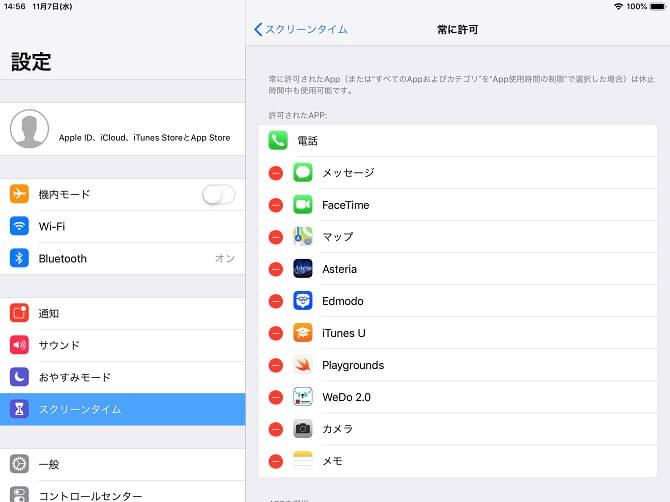Tap the red remove button for メモ

tap(276, 461)
